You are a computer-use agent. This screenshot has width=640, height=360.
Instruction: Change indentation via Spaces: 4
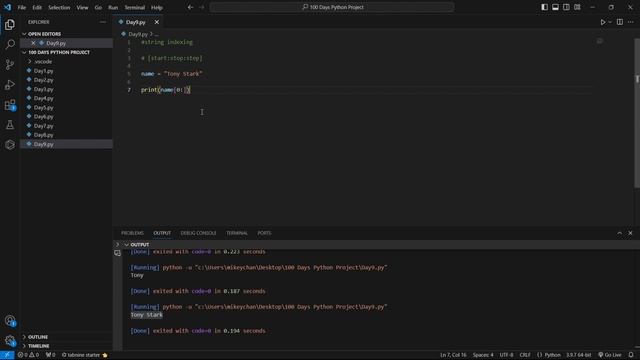pyautogui.click(x=483, y=355)
